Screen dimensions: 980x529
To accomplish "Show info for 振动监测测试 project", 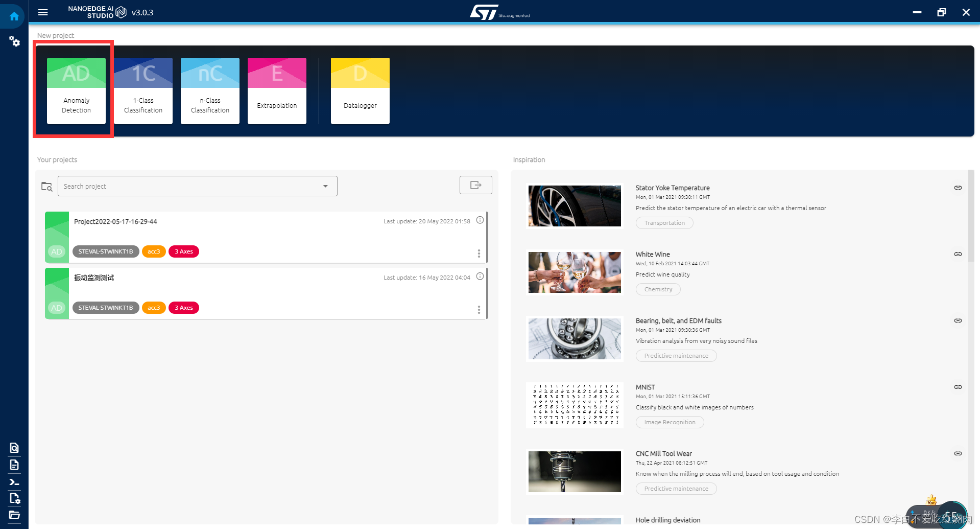I will tap(480, 277).
